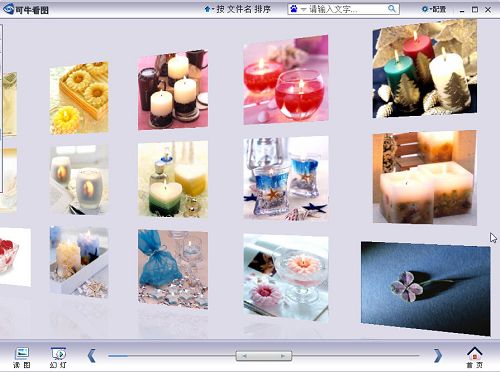Click the previous page left arrow
Screen dimensions: 500x372
click(91, 356)
